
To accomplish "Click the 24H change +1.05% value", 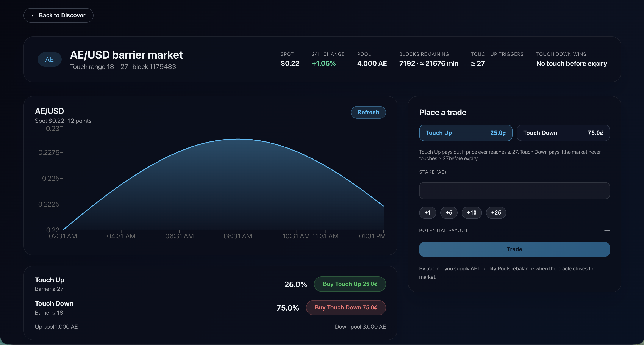I will 324,64.
